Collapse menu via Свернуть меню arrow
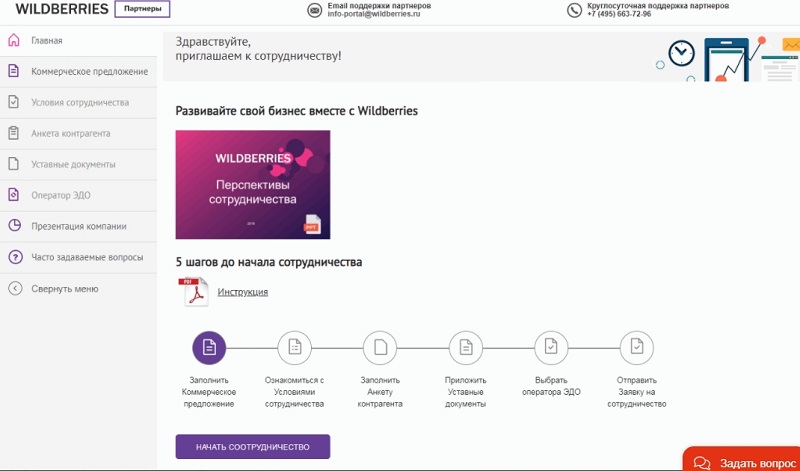 tap(15, 288)
